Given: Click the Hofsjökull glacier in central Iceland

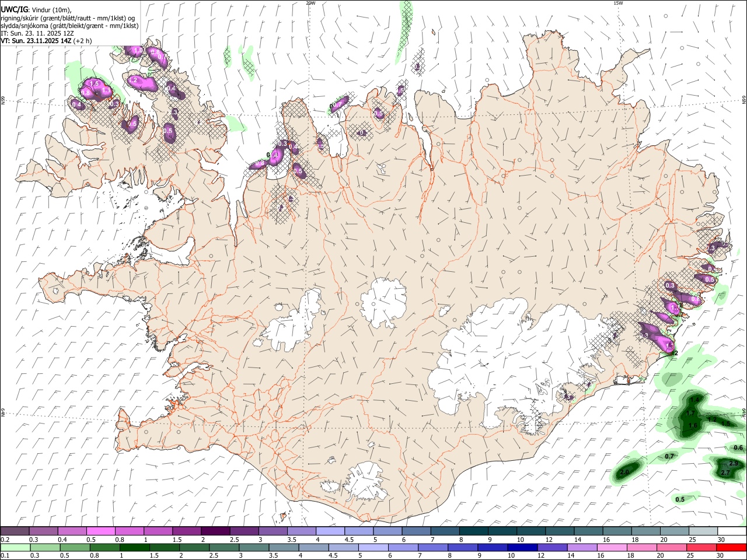Looking at the screenshot, I should pyautogui.click(x=383, y=302).
